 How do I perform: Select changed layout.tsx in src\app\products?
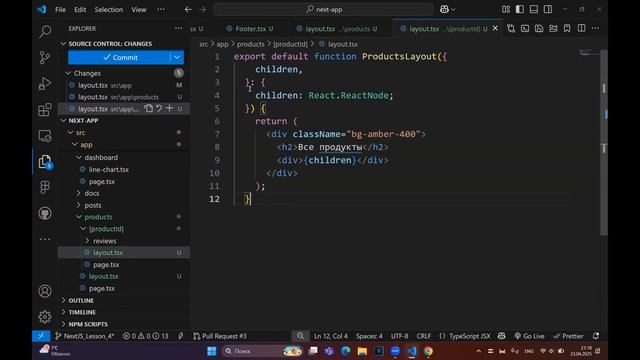pos(124,97)
